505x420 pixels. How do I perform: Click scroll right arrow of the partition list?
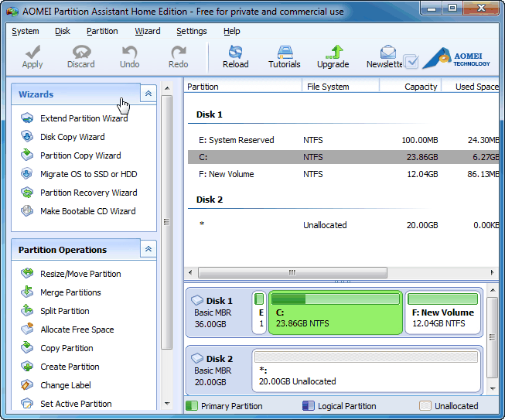[x=492, y=272]
